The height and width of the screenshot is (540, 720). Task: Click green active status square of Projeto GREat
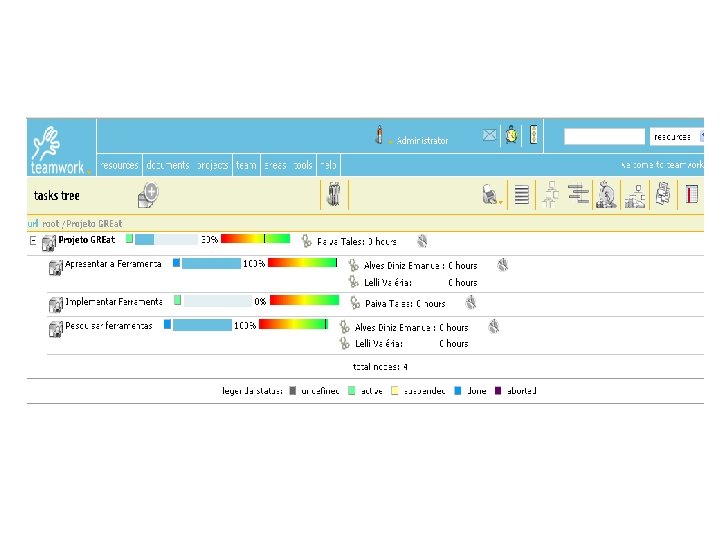(x=129, y=238)
